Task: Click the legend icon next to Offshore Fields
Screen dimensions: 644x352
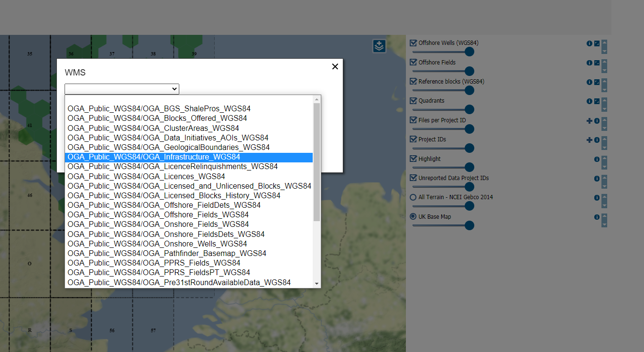Action: [x=597, y=63]
